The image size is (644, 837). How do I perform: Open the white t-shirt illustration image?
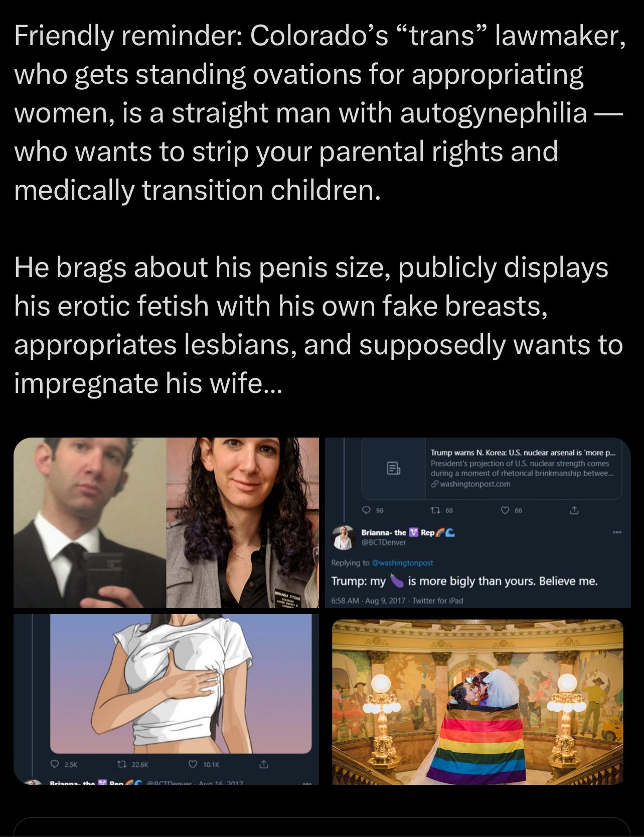181,682
